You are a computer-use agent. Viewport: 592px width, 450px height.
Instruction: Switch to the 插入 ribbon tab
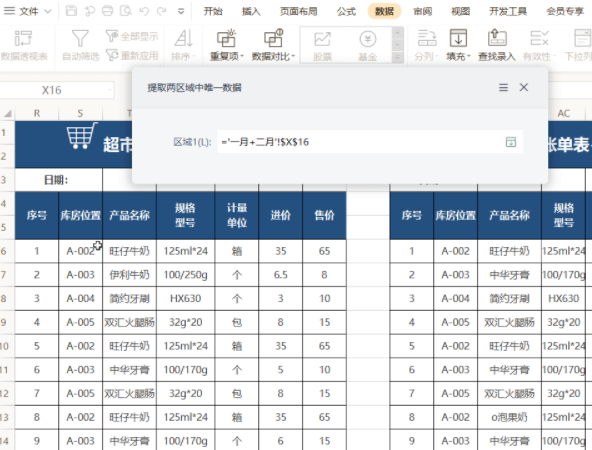pos(251,11)
